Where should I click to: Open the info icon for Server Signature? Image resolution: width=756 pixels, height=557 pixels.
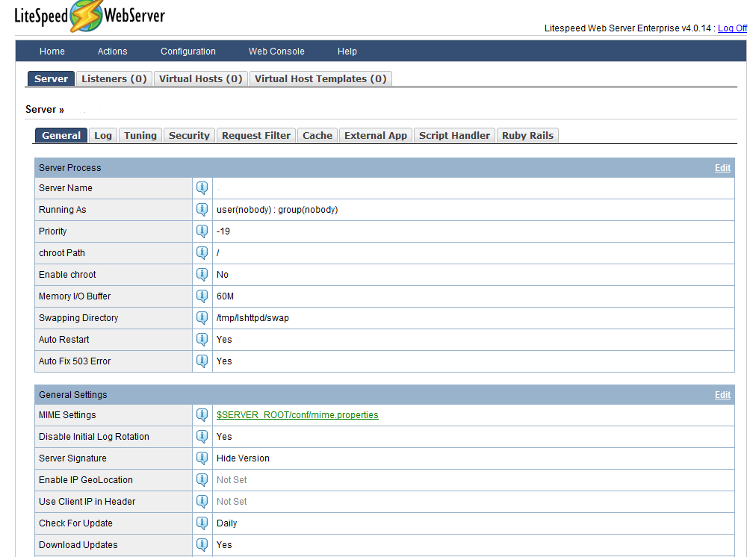click(202, 458)
